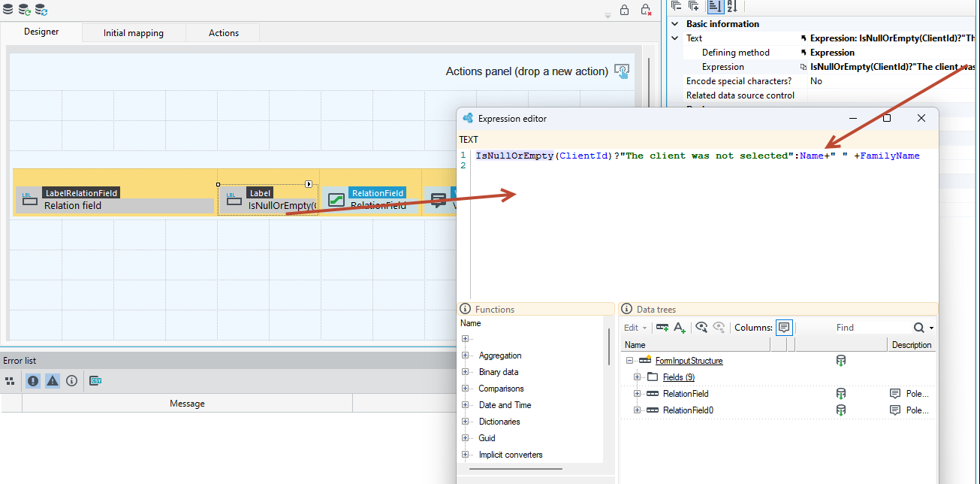Open the Edit dropdown in Data trees

pyautogui.click(x=635, y=328)
